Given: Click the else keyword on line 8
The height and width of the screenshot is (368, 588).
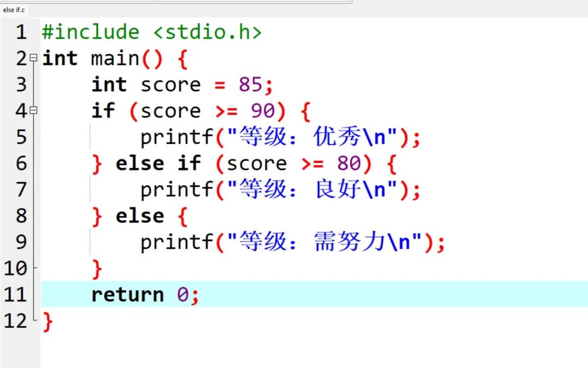Looking at the screenshot, I should [139, 216].
